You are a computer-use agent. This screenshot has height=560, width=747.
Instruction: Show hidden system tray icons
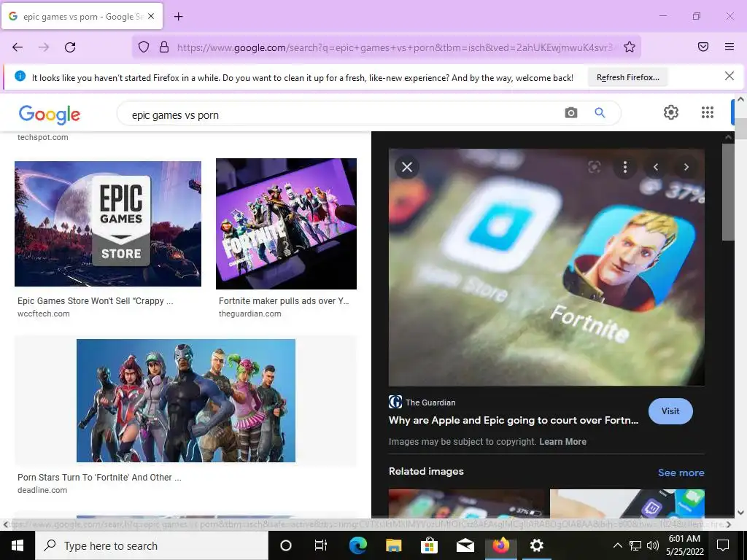pyautogui.click(x=617, y=545)
